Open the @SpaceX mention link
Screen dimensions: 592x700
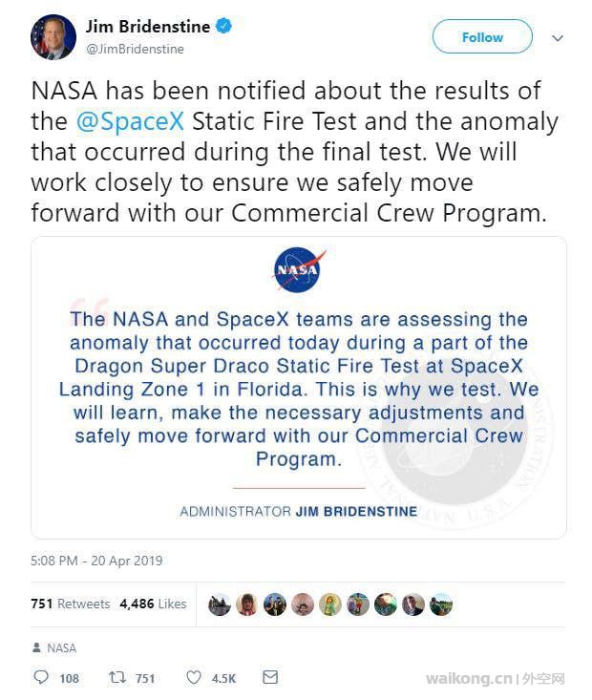130,121
